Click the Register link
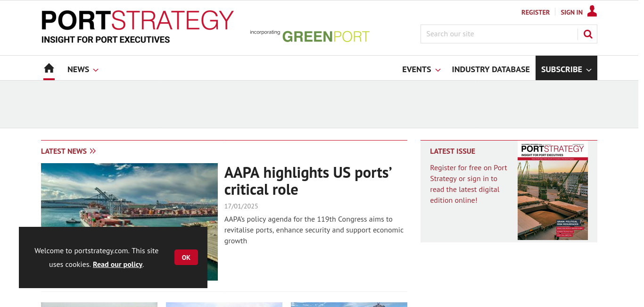 click(x=536, y=12)
